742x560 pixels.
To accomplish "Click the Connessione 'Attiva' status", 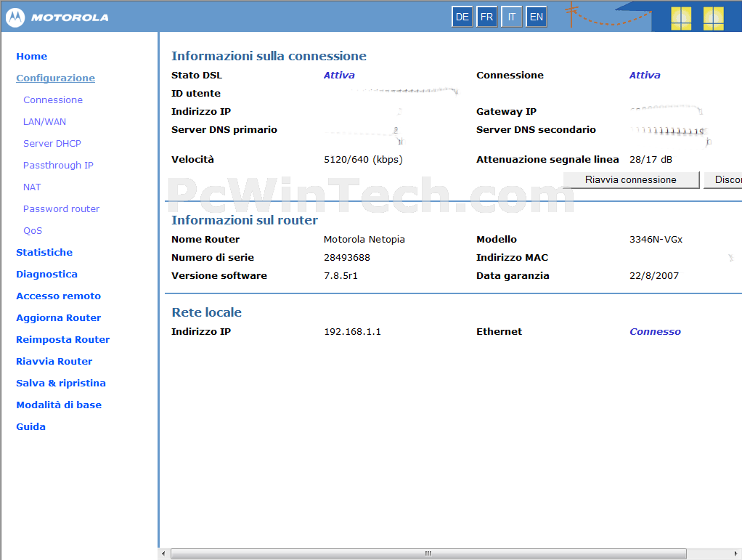I will click(x=645, y=76).
